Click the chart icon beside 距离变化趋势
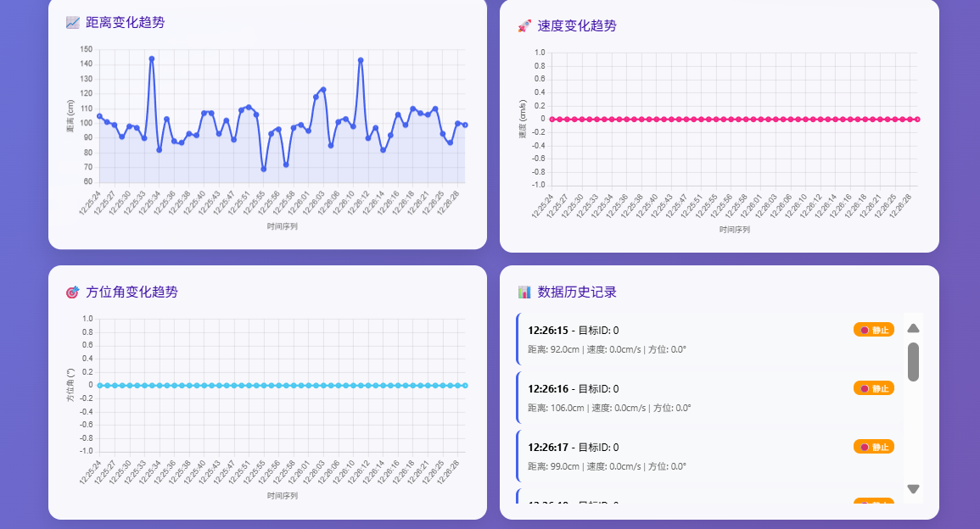Image resolution: width=980 pixels, height=529 pixels. click(x=72, y=23)
